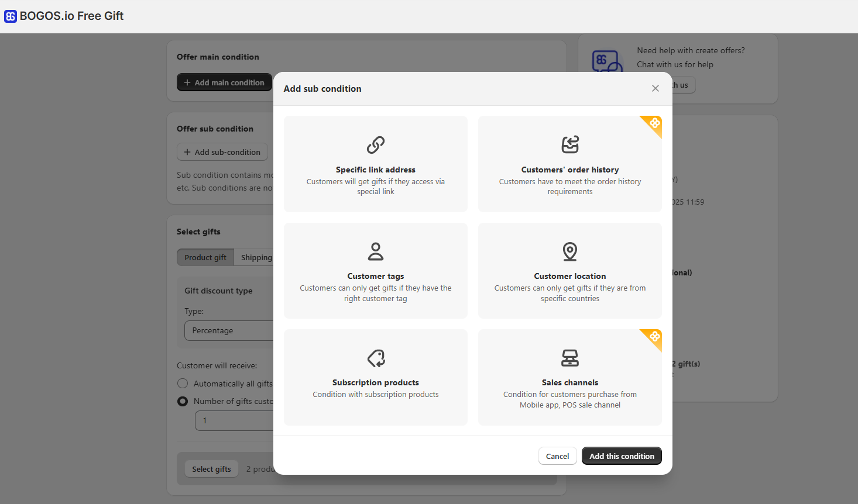Select the Customer location pin icon
This screenshot has height=504, width=858.
(x=570, y=251)
